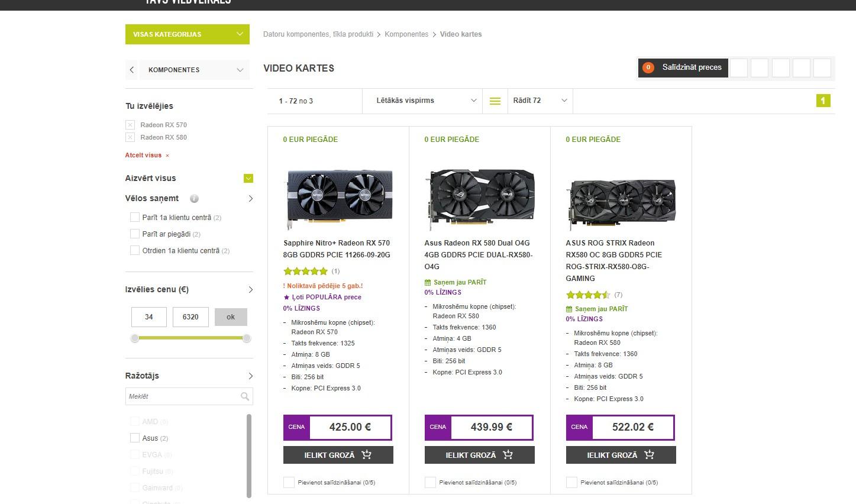Screen dimensions: 856x504
Task: Check Parīt 1a klientu centrā option
Action: 135,217
